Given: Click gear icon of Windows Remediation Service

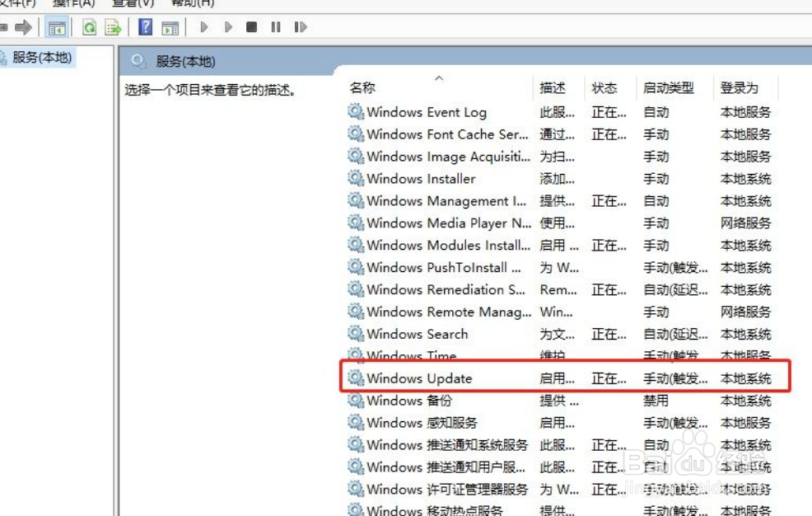Looking at the screenshot, I should point(356,289).
